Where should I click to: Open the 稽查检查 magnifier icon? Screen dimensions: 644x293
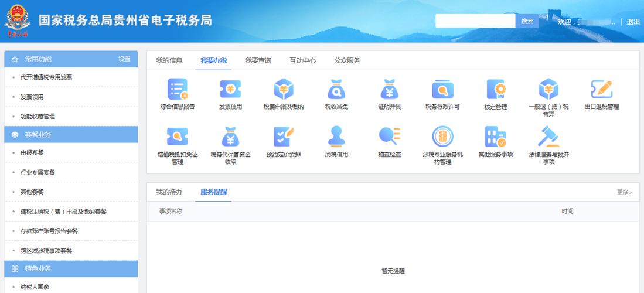tap(389, 137)
